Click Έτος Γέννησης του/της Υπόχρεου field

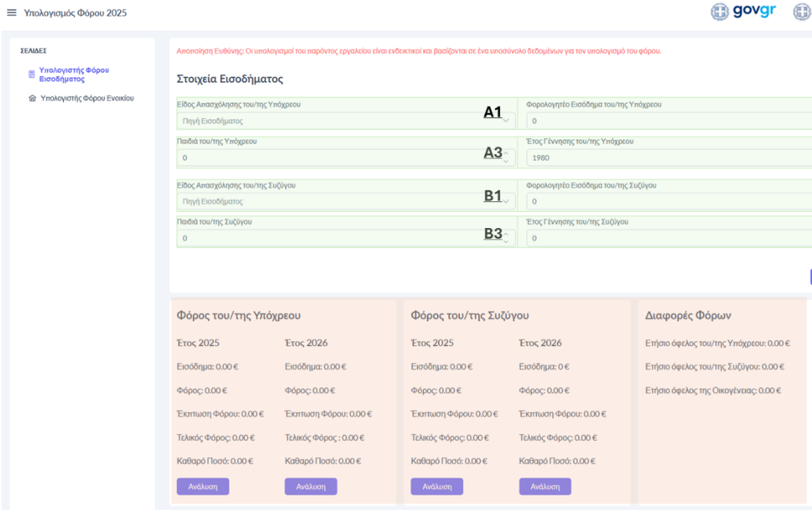669,157
